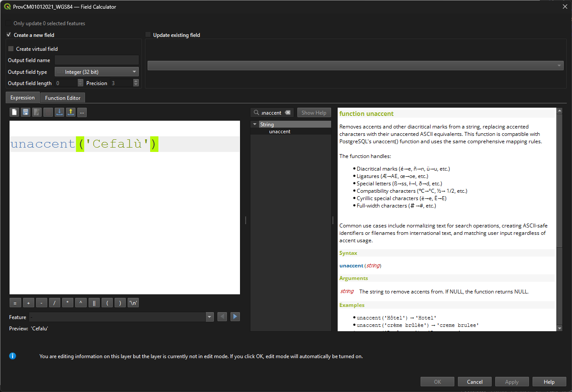The height and width of the screenshot is (392, 572).
Task: Enable Create virtual field checkbox
Action: pos(11,49)
